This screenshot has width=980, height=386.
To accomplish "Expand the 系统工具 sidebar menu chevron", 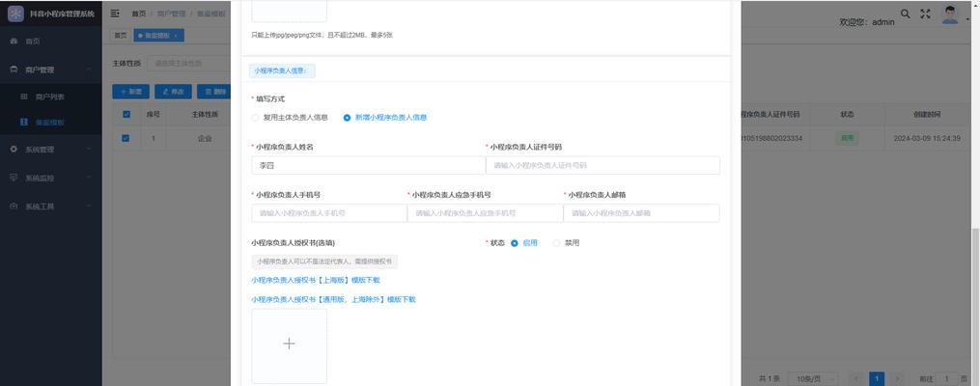I will [x=90, y=207].
